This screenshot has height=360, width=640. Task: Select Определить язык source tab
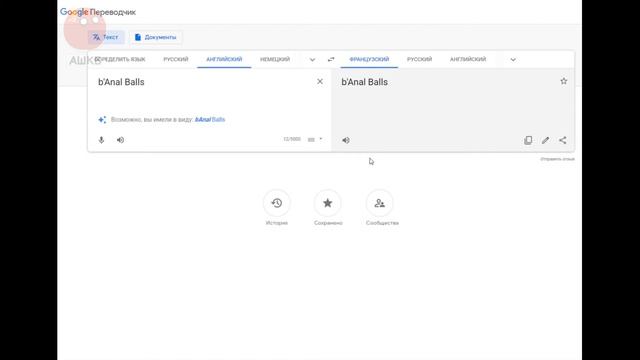point(120,59)
